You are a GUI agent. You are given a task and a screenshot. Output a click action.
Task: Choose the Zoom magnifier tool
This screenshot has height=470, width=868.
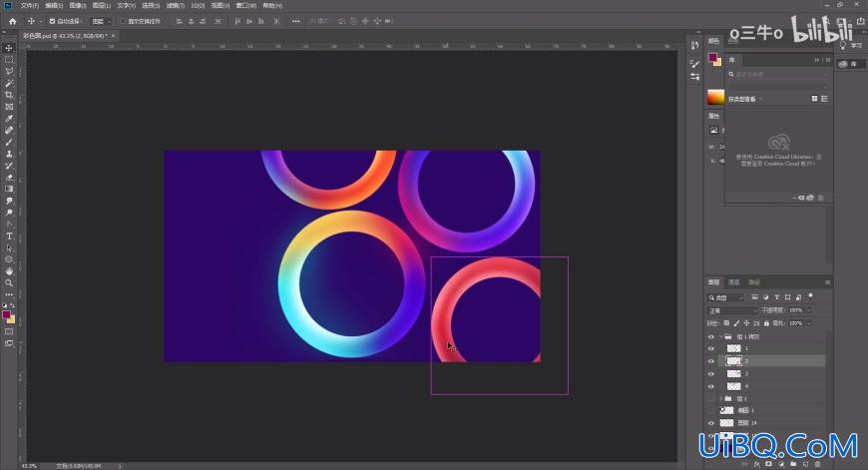(9, 282)
